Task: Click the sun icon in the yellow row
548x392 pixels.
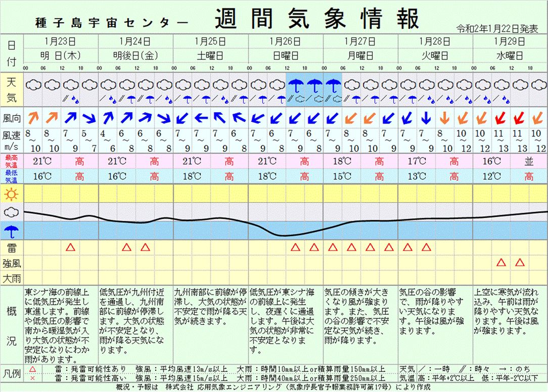Action: coord(12,194)
